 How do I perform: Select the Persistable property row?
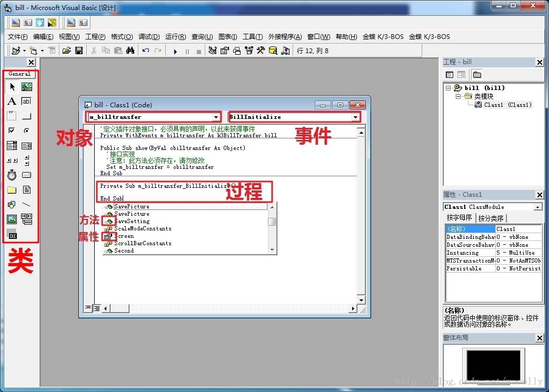(493, 268)
